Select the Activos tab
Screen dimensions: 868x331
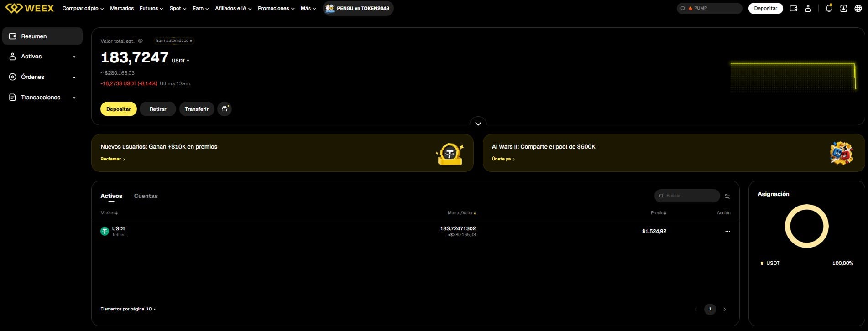(x=111, y=196)
